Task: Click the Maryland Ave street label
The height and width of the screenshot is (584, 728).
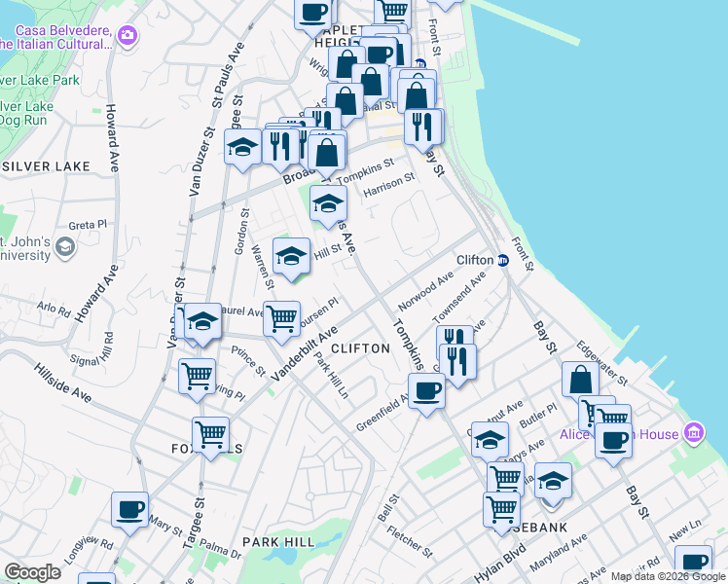Action: tap(559, 553)
